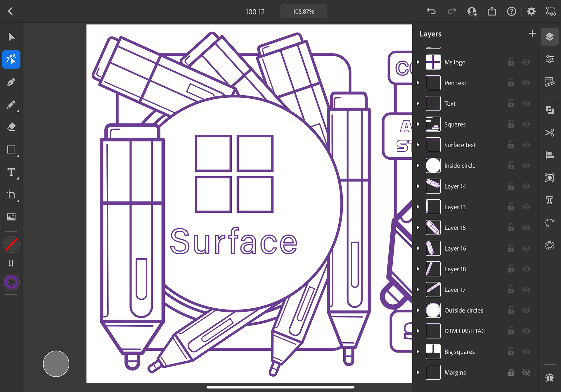This screenshot has width=561, height=392.
Task: Undo the last action
Action: (431, 11)
